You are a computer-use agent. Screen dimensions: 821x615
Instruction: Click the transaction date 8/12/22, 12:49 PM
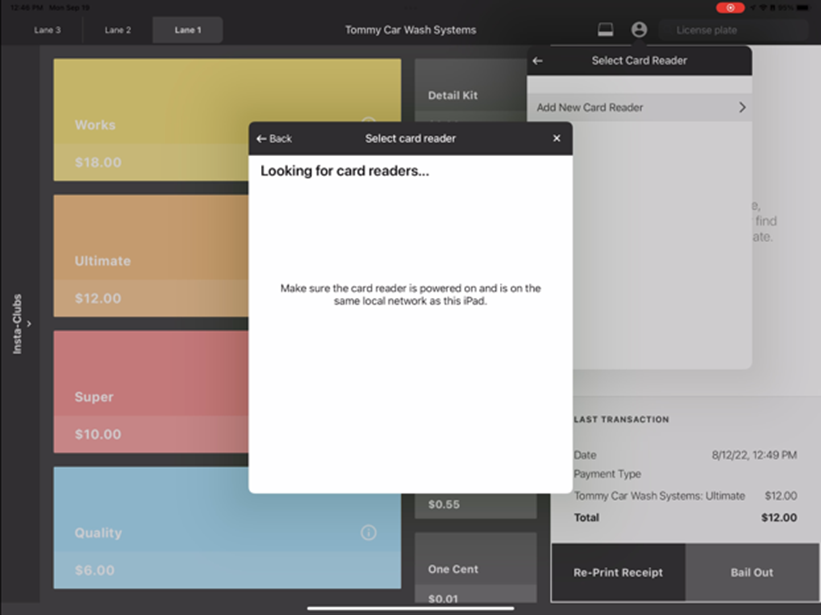pos(754,455)
